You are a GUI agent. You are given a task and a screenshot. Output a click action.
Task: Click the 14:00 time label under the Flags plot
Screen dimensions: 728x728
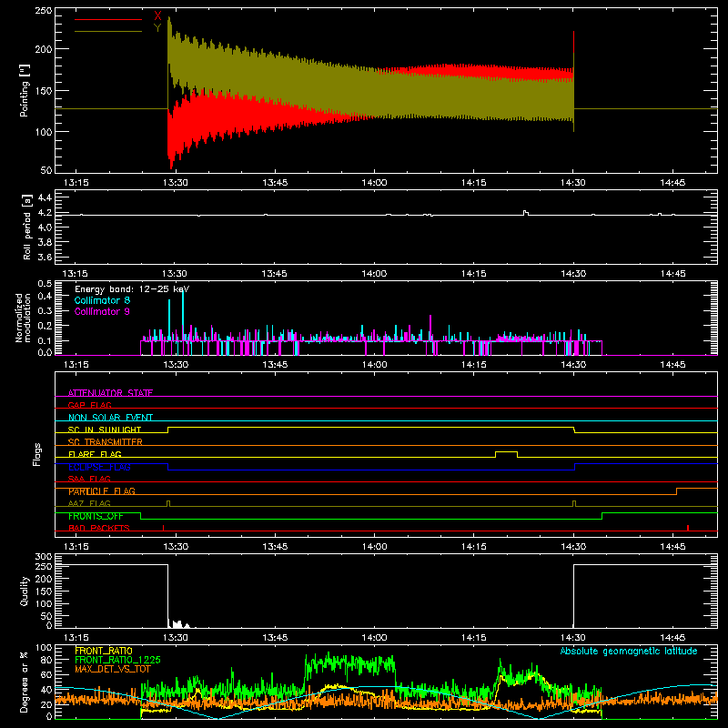coord(374,547)
